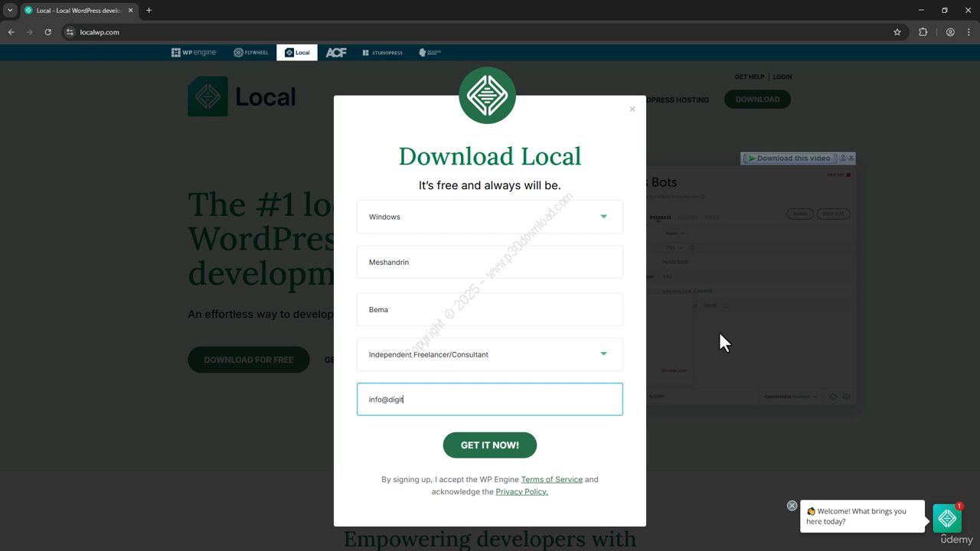Screen dimensions: 980x551
Task: Click PRESS HOSTING nav item
Action: pos(678,100)
